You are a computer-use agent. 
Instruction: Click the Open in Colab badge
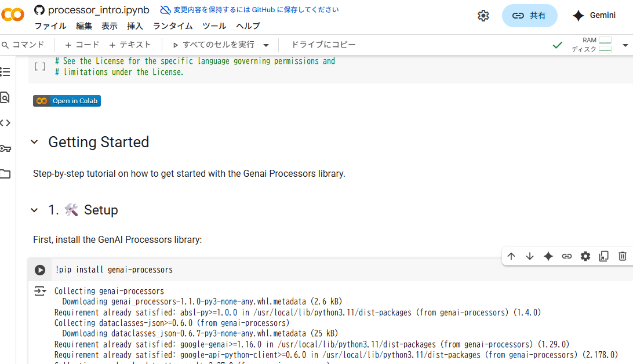click(67, 101)
